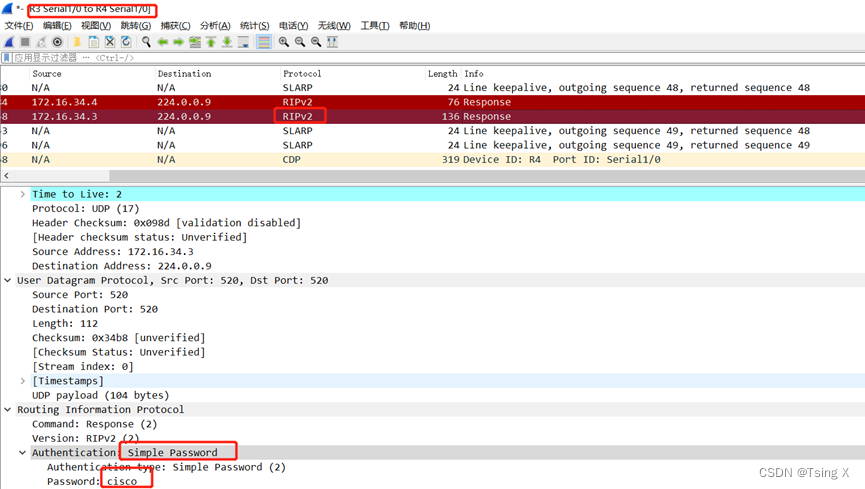The image size is (865, 489).
Task: Collapse the User Datagram Protocol section
Action: 8,281
